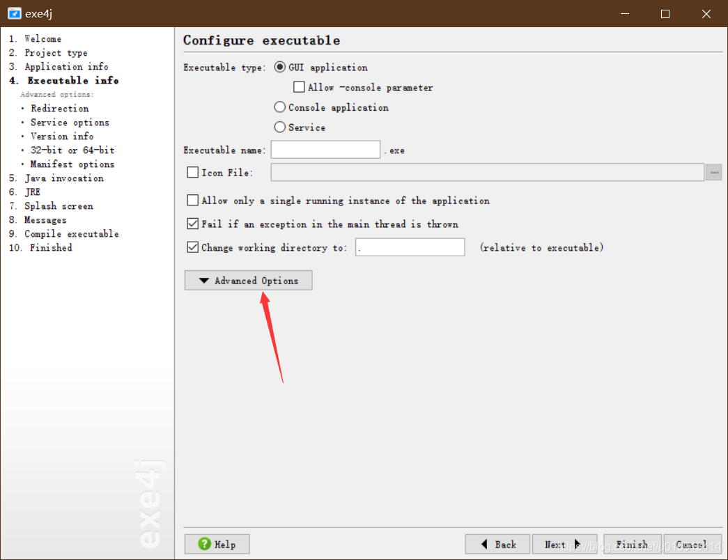Enable single running instance checkbox

pos(193,200)
